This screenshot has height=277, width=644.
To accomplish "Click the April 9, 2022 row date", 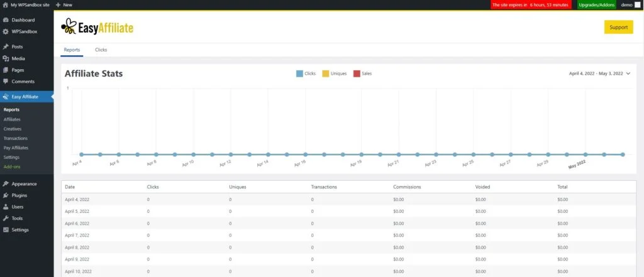I will tap(77, 259).
